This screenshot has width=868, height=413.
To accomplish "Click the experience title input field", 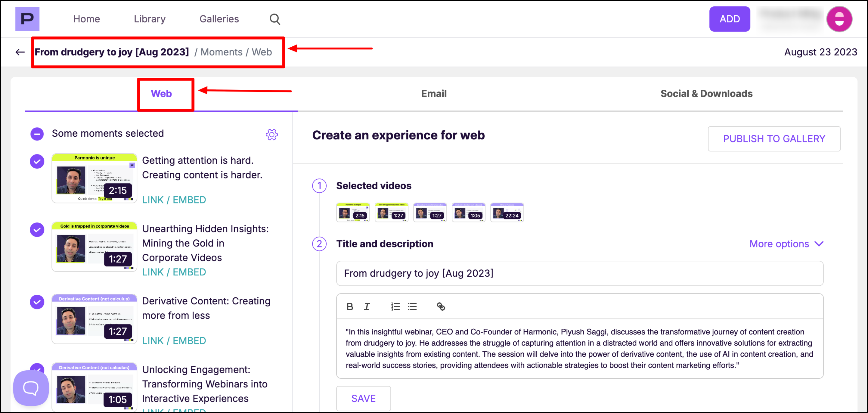I will 580,273.
